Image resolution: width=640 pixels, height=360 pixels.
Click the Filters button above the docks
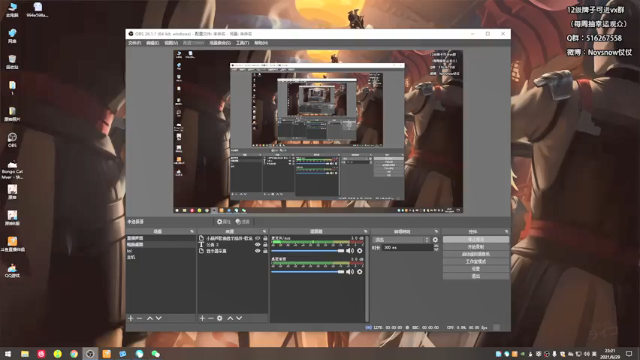[x=243, y=222]
